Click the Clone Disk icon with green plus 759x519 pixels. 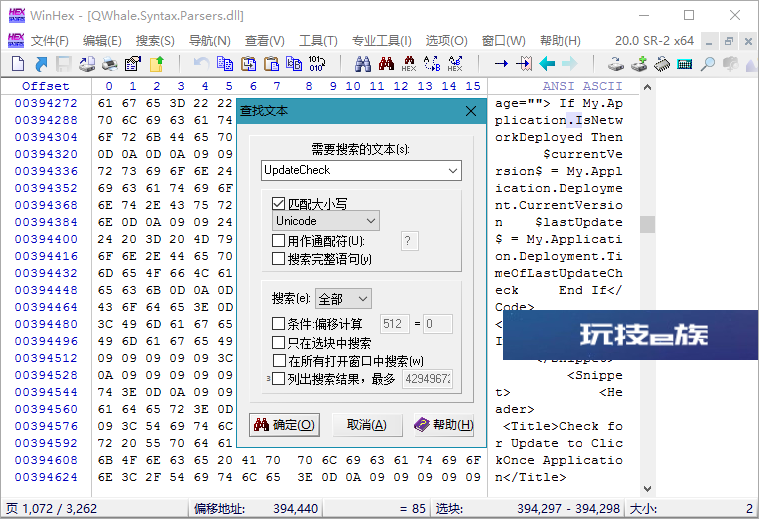(x=639, y=63)
